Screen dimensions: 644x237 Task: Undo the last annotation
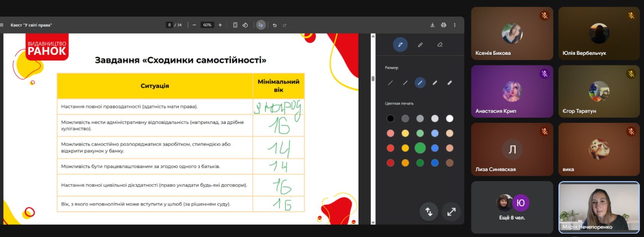pos(275,25)
